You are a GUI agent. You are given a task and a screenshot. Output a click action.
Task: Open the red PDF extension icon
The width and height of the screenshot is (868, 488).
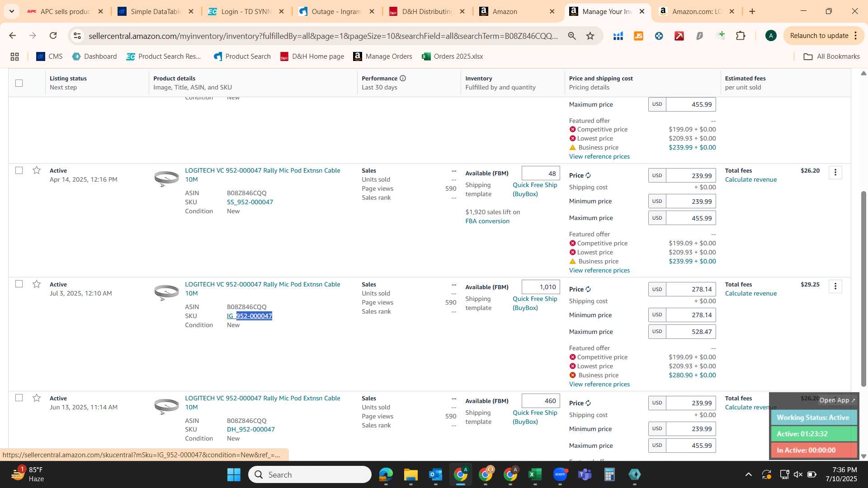click(x=679, y=36)
